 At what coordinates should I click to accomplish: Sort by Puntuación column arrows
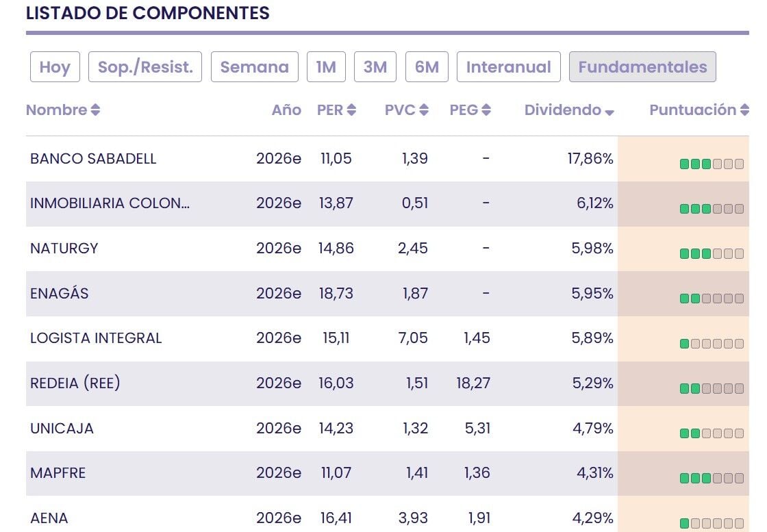(x=744, y=110)
